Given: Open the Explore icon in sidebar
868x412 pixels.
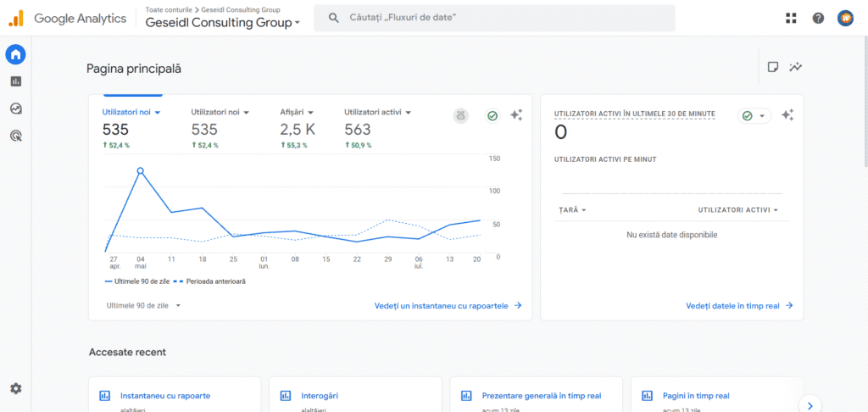Looking at the screenshot, I should 15,109.
